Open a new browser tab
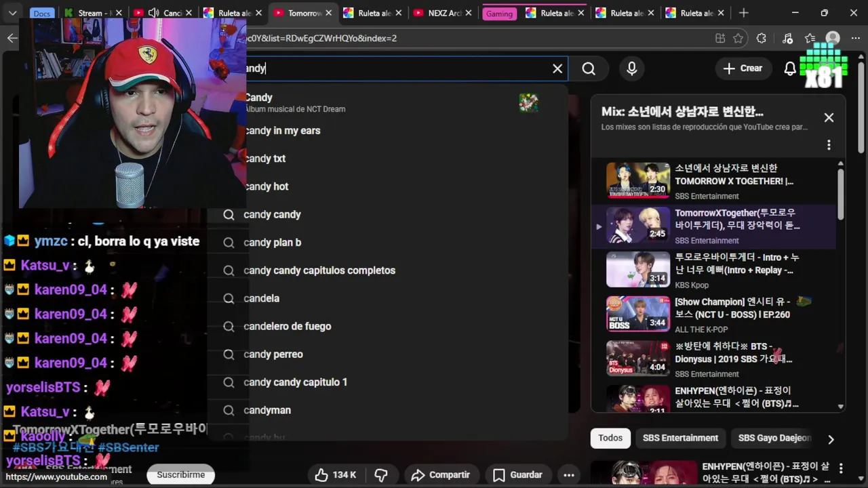 click(744, 13)
